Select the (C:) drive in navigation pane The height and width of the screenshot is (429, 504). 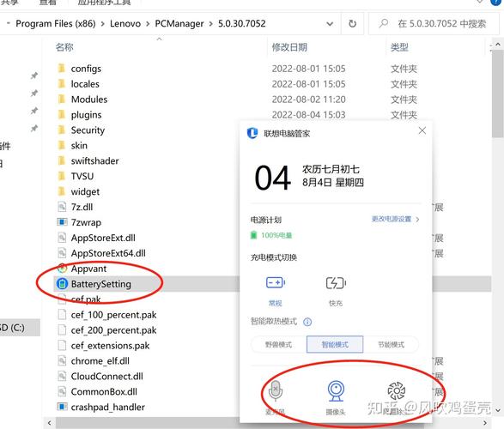(x=19, y=328)
